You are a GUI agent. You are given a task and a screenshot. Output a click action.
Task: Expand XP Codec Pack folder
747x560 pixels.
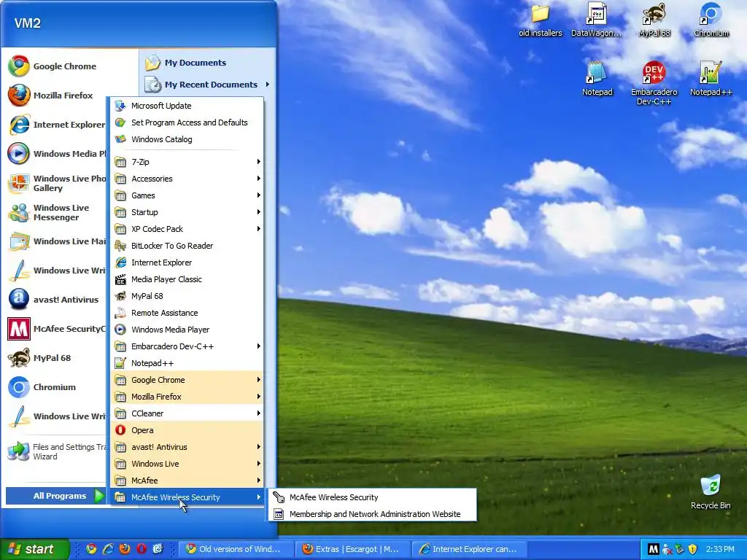(187, 229)
